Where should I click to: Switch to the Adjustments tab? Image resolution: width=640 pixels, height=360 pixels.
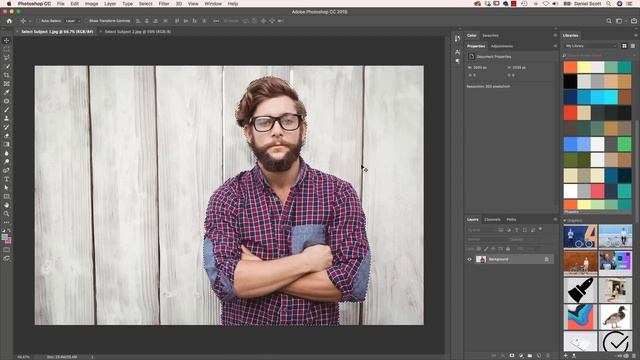[x=502, y=46]
